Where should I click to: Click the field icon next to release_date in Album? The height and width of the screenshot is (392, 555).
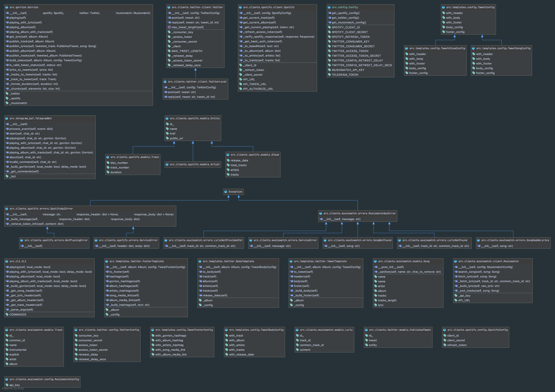click(x=228, y=160)
